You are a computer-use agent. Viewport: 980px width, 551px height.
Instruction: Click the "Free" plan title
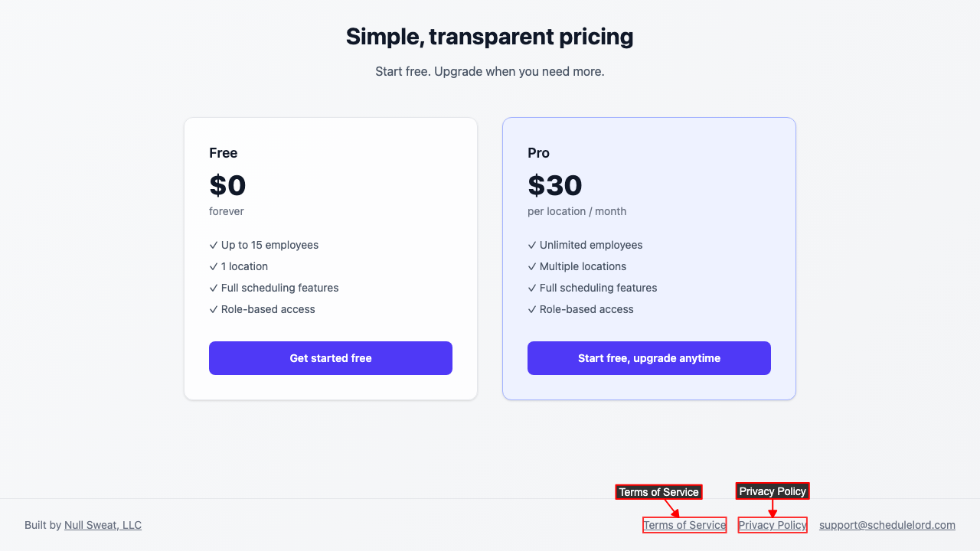[223, 153]
